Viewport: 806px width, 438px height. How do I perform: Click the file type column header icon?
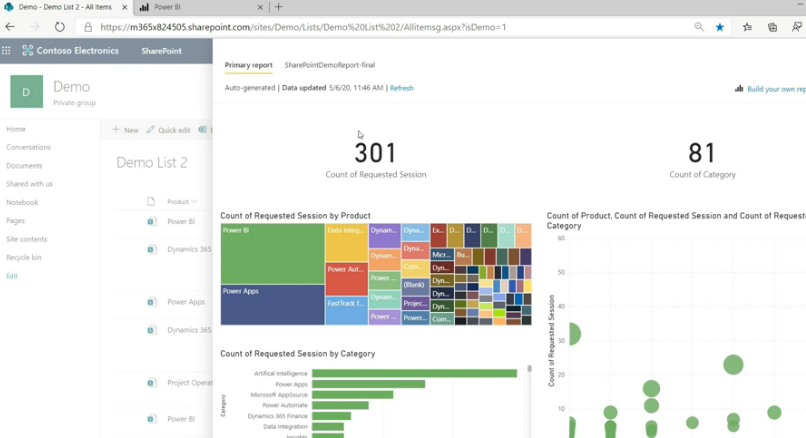pos(151,202)
